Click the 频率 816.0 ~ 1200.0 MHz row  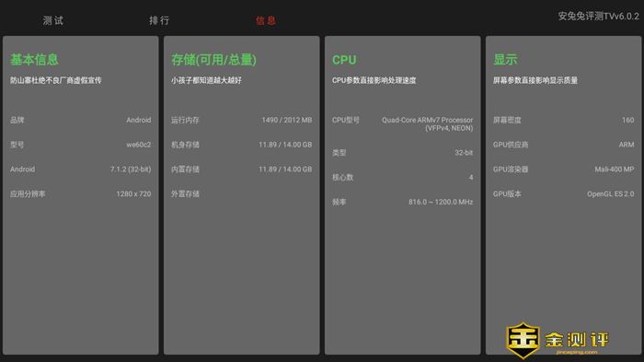click(x=403, y=202)
